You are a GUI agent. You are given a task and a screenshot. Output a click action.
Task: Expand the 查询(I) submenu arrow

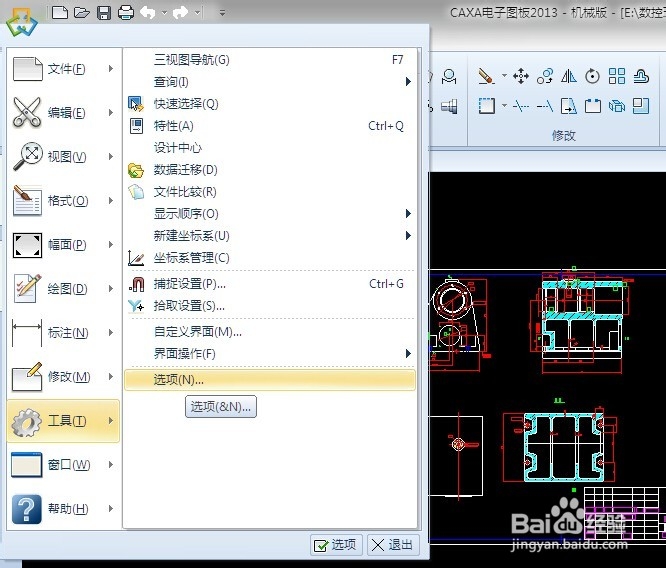coord(408,82)
